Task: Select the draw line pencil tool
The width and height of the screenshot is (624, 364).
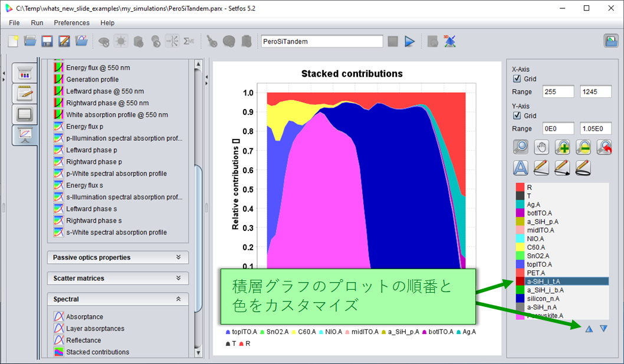Action: [541, 168]
